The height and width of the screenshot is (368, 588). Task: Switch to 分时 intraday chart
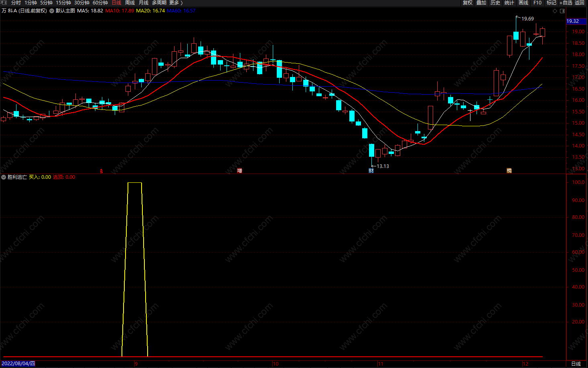[x=16, y=2]
